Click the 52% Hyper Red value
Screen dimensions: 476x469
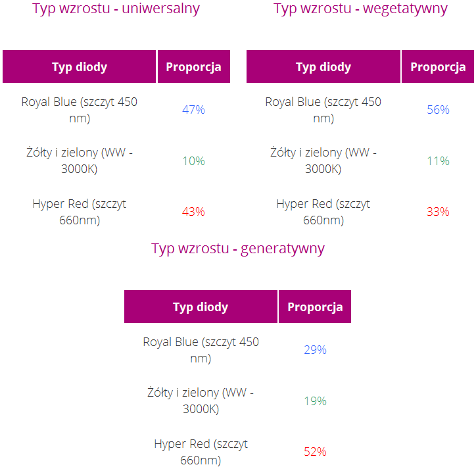click(315, 452)
